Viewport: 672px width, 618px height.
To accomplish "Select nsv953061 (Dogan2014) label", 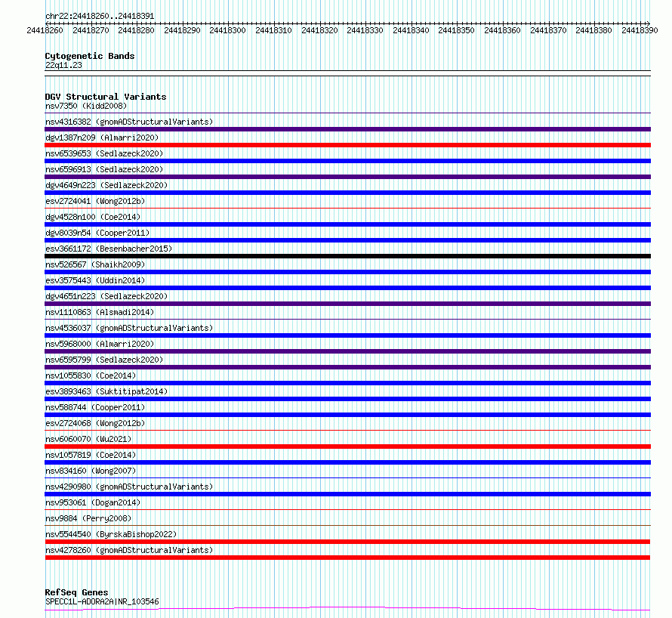I will (x=93, y=502).
